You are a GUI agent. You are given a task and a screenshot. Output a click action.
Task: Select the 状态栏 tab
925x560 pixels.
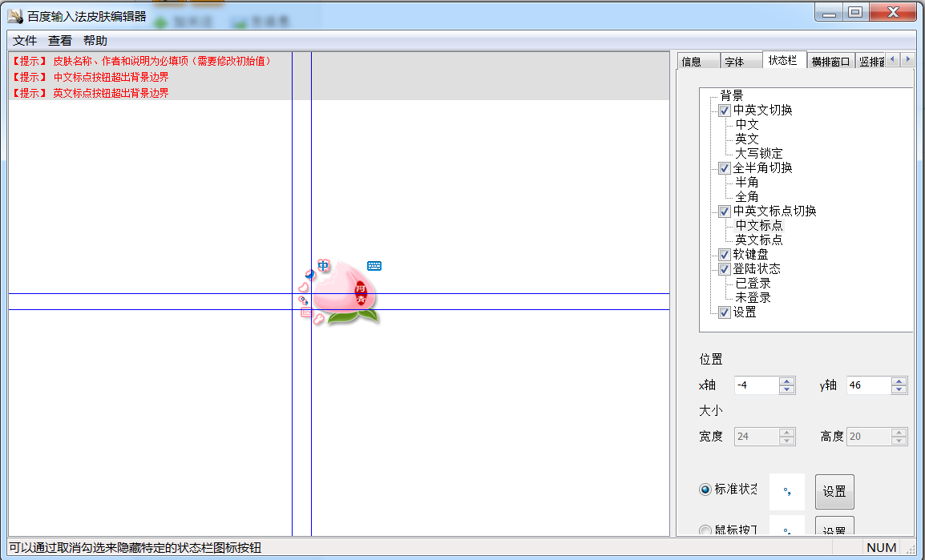coord(784,60)
